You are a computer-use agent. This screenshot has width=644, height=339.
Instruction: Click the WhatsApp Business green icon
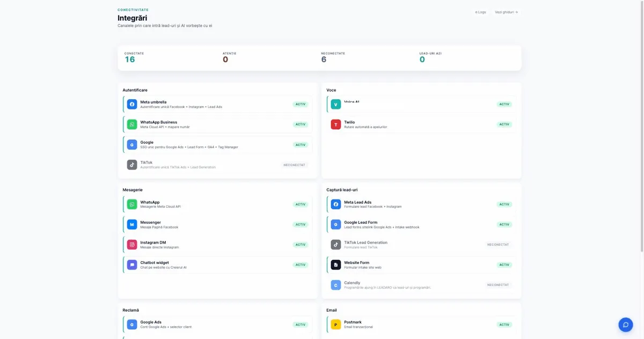132,124
